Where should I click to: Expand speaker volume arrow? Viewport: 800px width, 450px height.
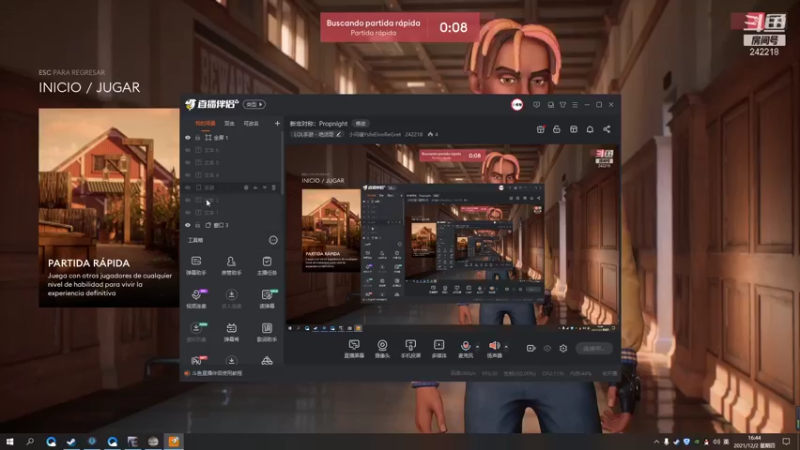pyautogui.click(x=506, y=347)
